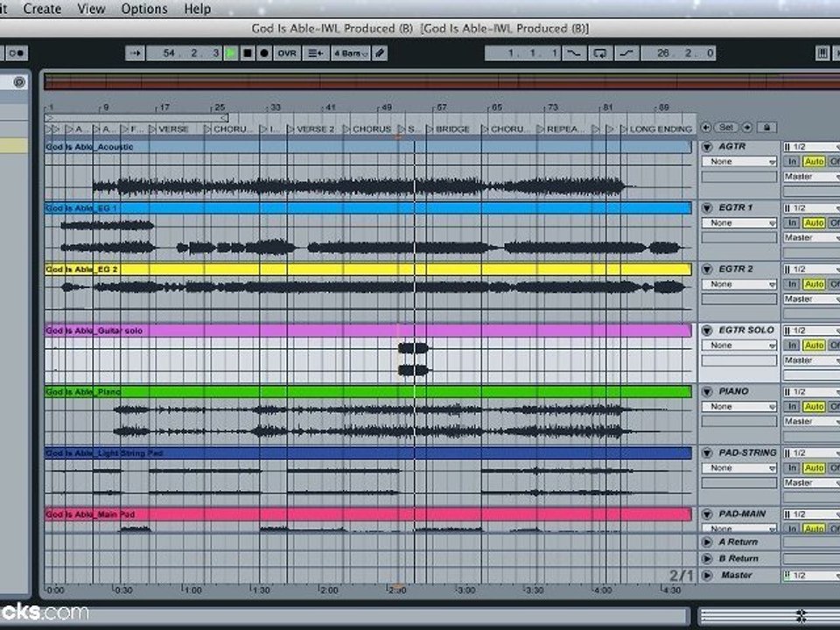Viewport: 840px width, 630px height.
Task: Click the two-circle toggle at top left
Action: click(17, 53)
